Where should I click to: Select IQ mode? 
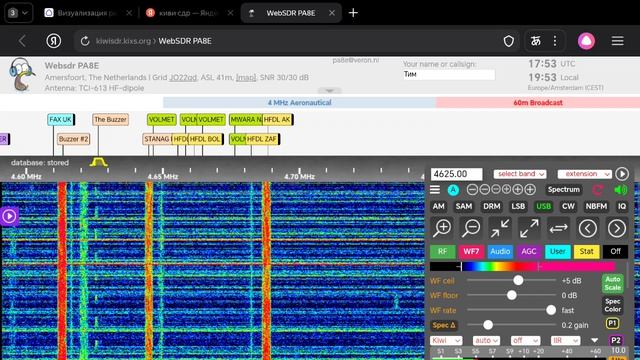coord(622,207)
